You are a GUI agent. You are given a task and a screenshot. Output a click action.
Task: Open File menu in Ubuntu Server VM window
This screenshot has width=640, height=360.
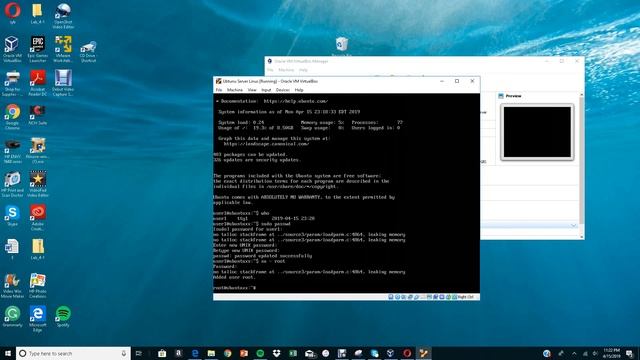pyautogui.click(x=219, y=90)
